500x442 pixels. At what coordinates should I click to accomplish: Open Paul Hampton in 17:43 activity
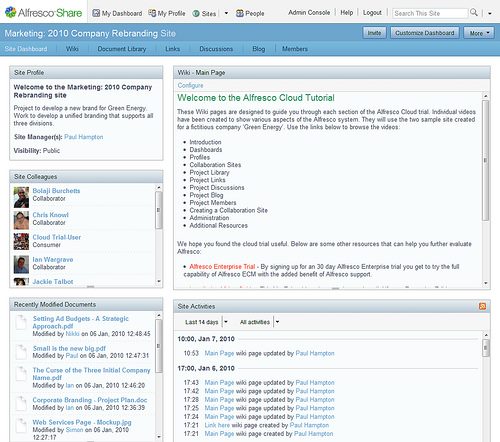[315, 383]
